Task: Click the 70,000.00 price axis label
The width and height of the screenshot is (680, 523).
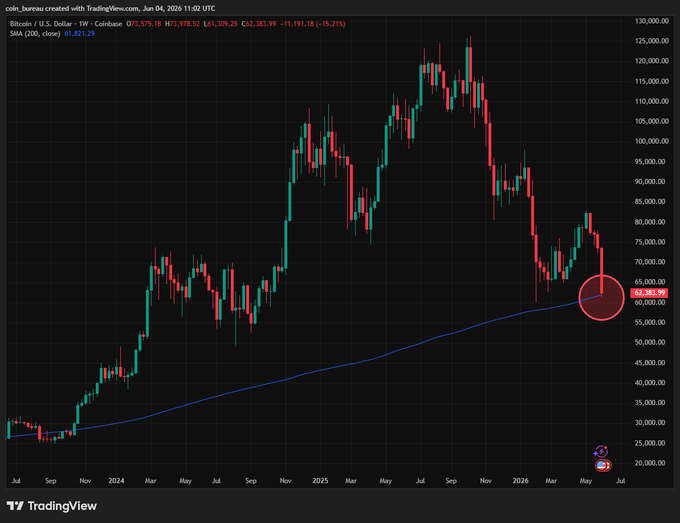Action: coord(650,262)
